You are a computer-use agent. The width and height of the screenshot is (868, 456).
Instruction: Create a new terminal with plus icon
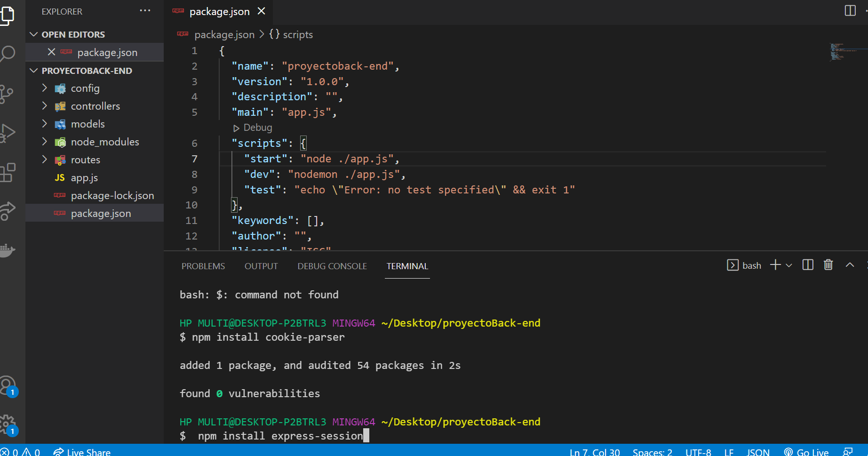pyautogui.click(x=775, y=265)
